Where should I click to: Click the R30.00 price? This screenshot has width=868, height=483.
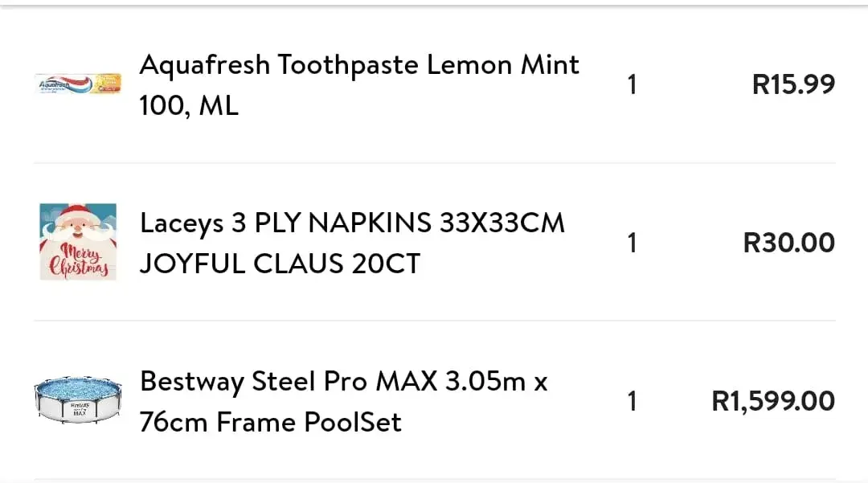click(x=788, y=243)
